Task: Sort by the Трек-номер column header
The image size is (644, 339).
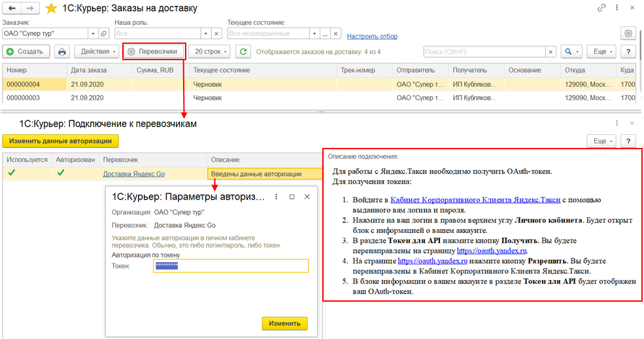Action: click(x=364, y=70)
